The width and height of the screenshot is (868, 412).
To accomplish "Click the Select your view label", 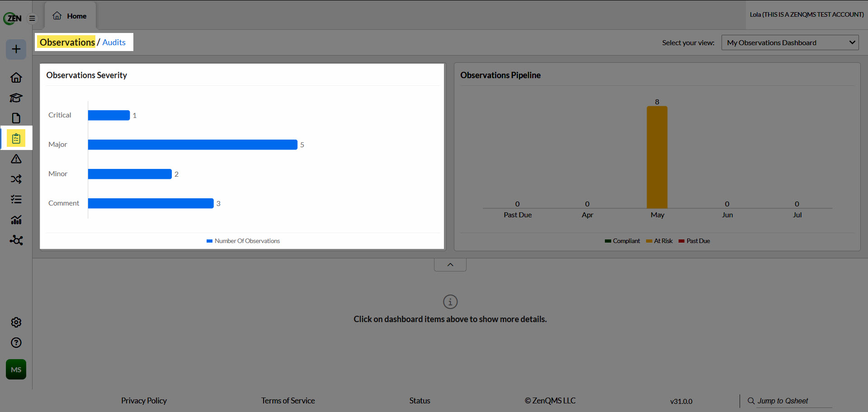I will click(688, 43).
